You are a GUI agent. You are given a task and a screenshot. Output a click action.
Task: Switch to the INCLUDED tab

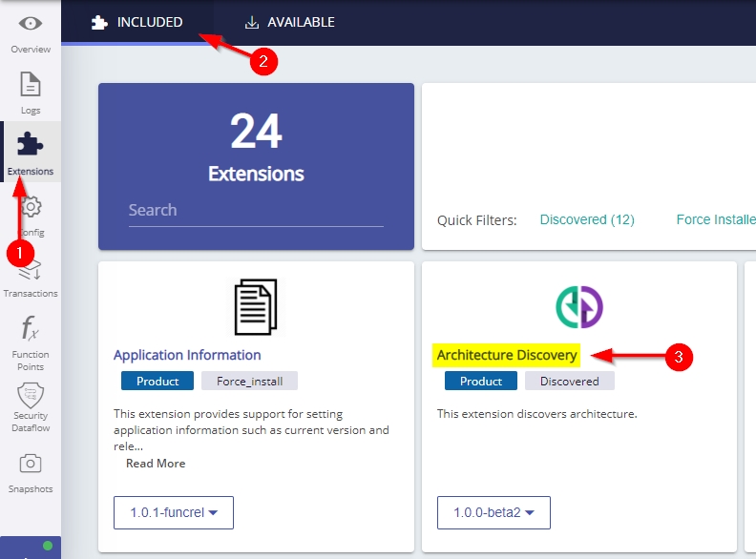137,22
